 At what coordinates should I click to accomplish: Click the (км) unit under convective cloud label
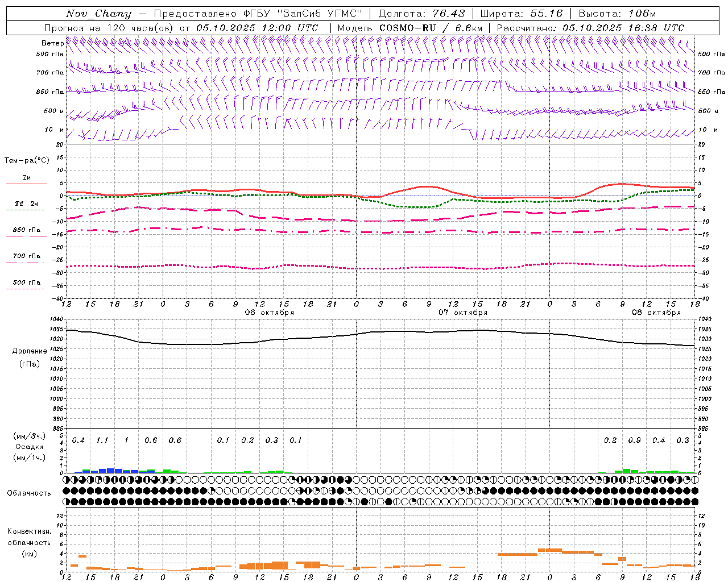(x=29, y=554)
